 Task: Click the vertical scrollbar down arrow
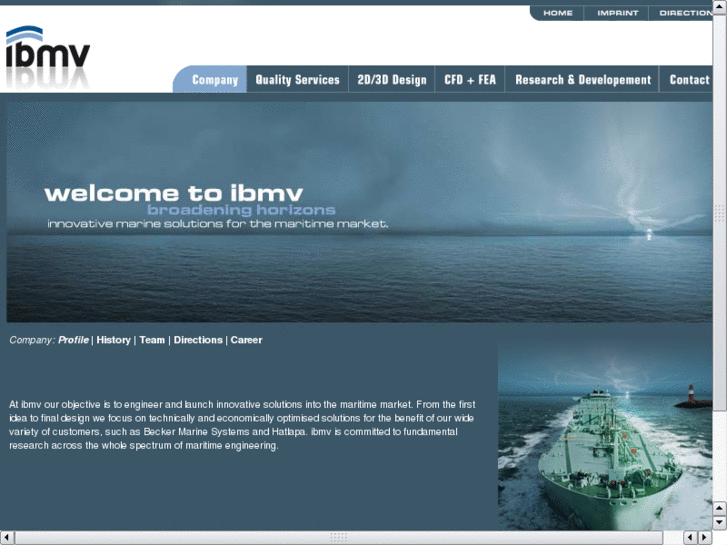720,523
